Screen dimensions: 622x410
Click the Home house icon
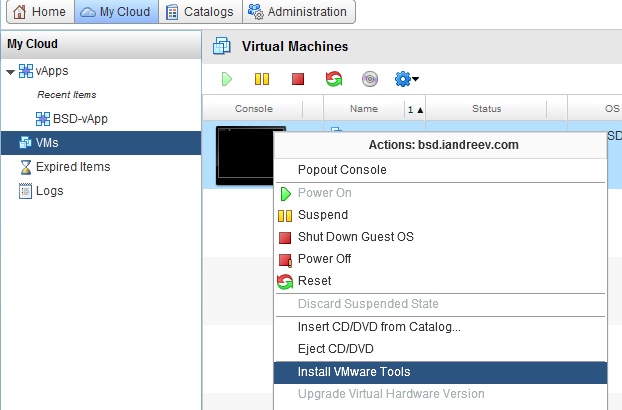(x=19, y=12)
